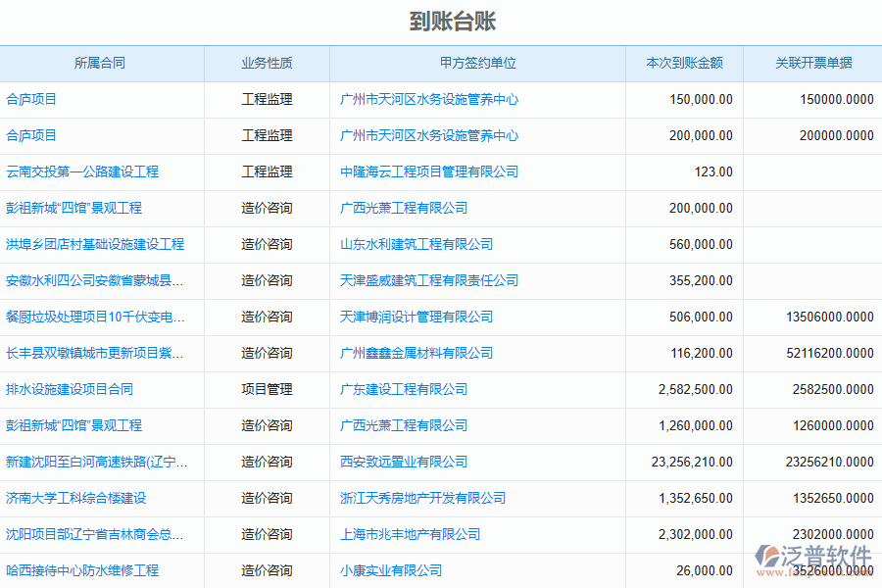Open 广州鑫鑫金属材料有限公司 link
The height and width of the screenshot is (588, 882).
(416, 354)
